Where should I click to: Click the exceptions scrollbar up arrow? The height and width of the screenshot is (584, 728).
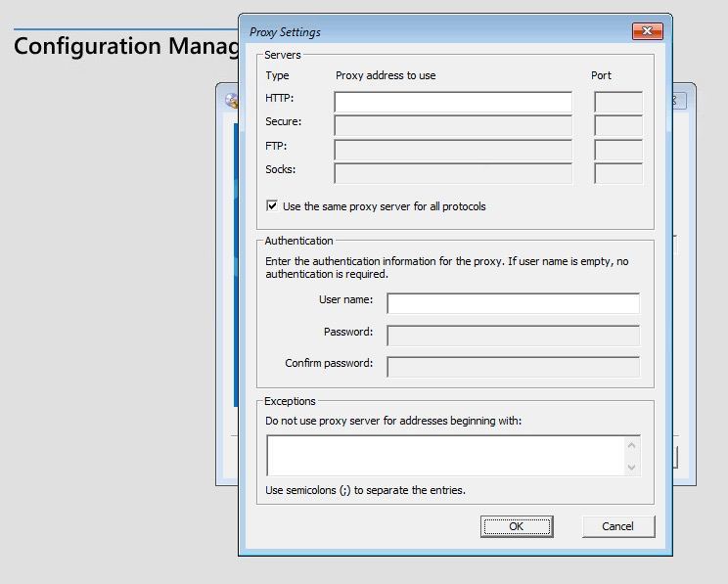[x=631, y=445]
